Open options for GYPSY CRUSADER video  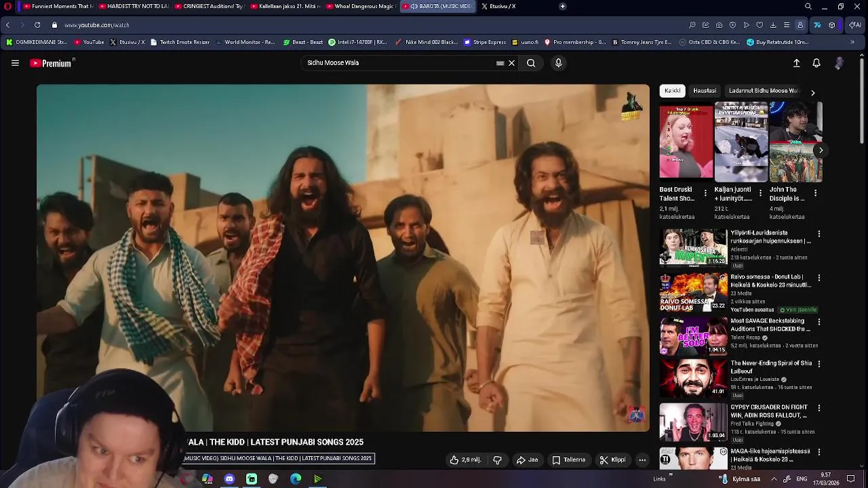pyautogui.click(x=819, y=408)
